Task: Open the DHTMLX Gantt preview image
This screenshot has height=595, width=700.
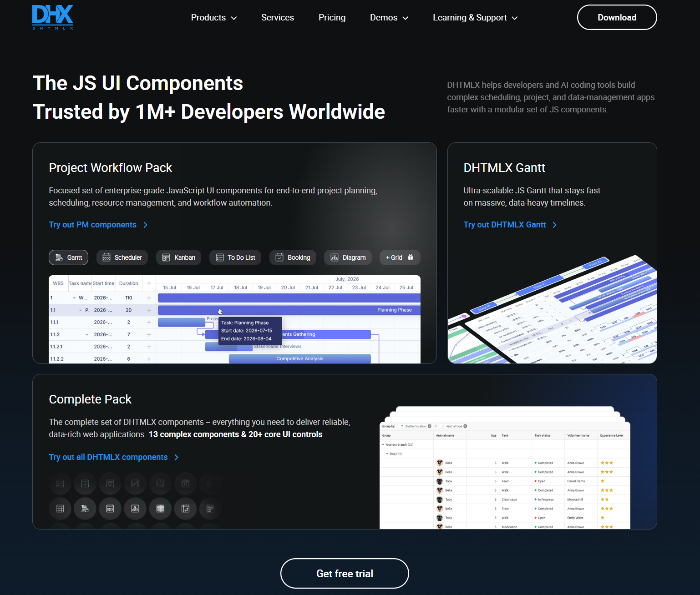Action: tap(552, 309)
